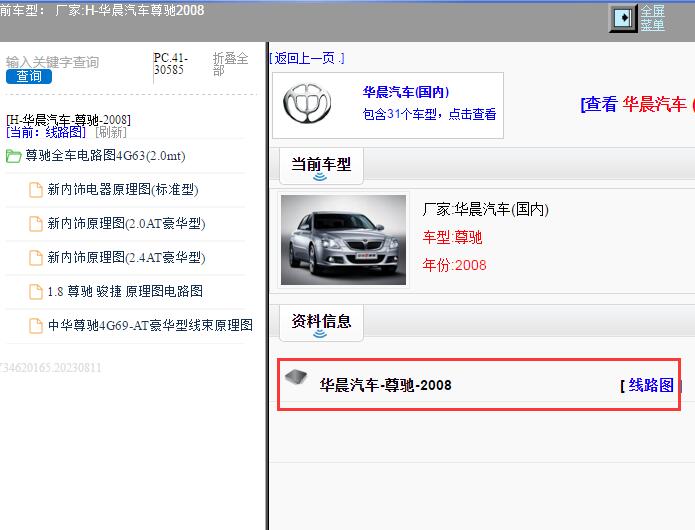Click the 年份:2008 text

pyautogui.click(x=454, y=265)
